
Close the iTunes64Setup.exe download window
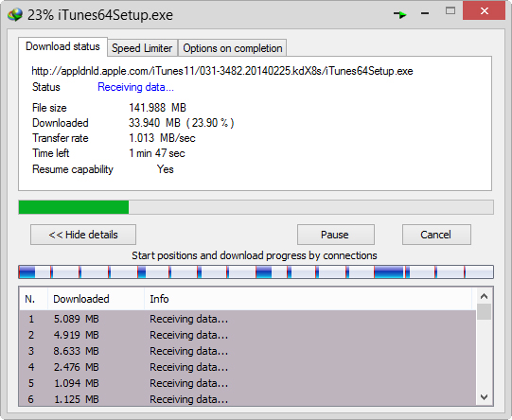pos(484,11)
